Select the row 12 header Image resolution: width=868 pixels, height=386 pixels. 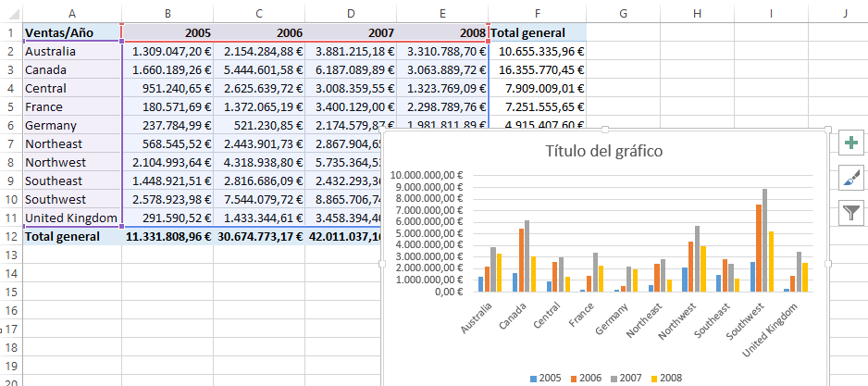9,236
